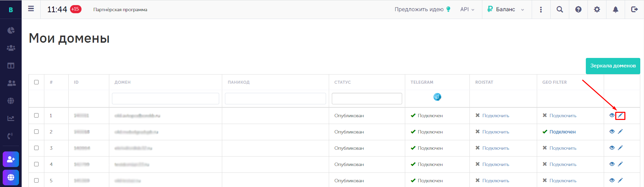Click the logout exit icon
Viewport: 644px width, 187px height.
click(635, 9)
